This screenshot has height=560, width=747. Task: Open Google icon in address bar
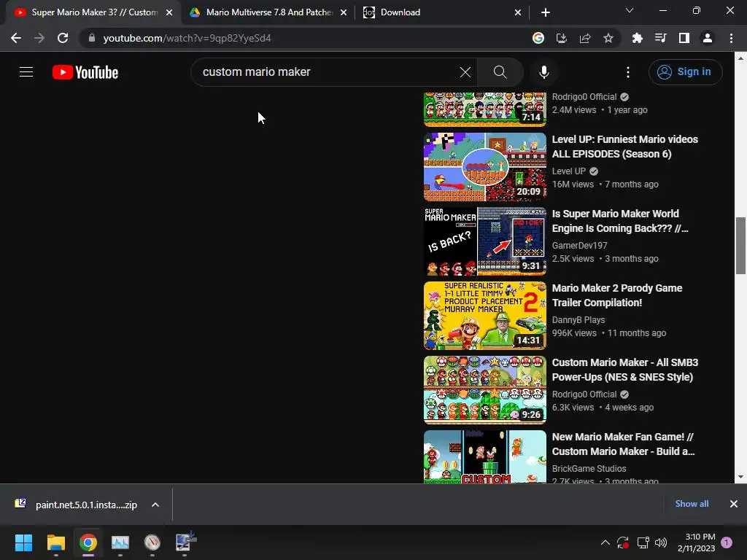[x=538, y=38]
